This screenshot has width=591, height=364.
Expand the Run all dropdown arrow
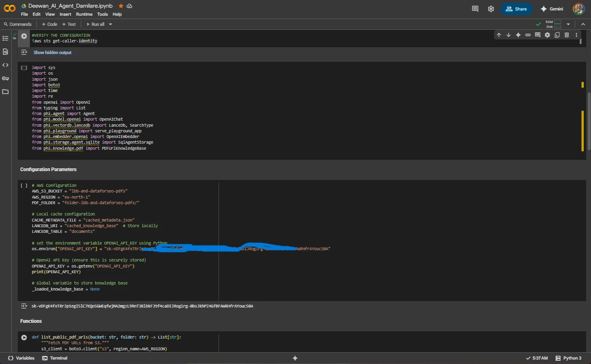pos(110,24)
